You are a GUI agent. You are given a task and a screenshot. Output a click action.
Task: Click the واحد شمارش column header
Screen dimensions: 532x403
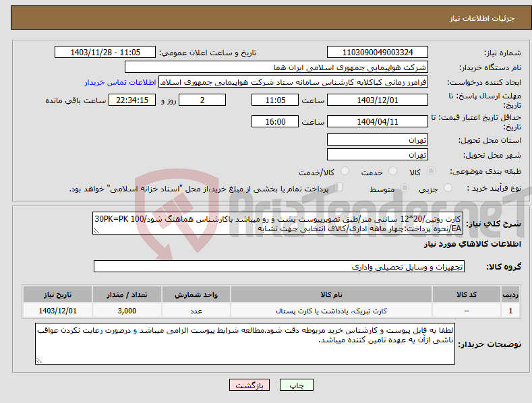click(x=196, y=294)
